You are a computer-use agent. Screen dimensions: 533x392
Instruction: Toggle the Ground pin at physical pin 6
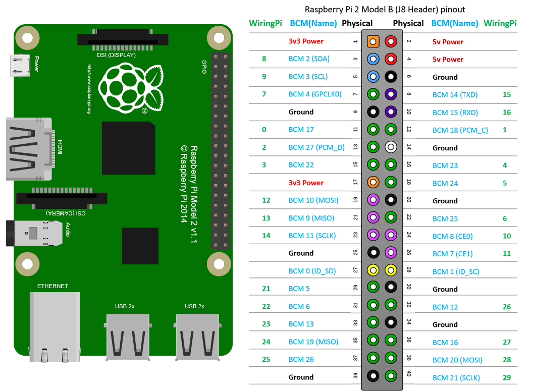click(391, 76)
